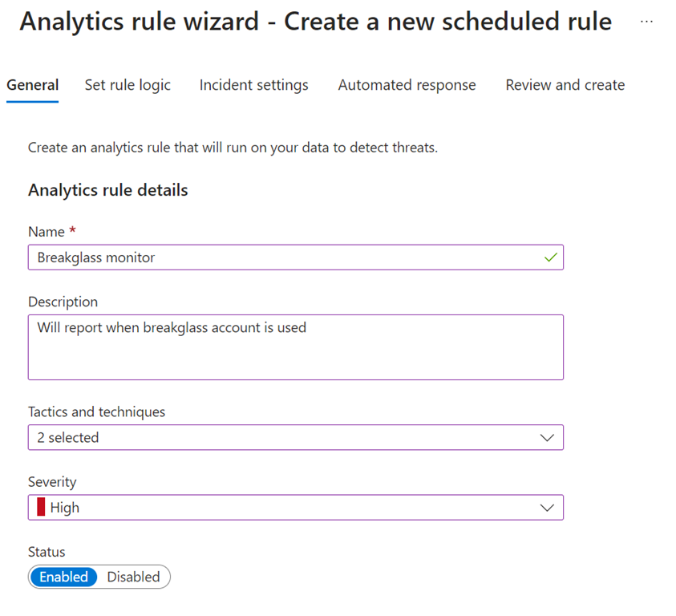Click the '2 selected' text in Tactics

(x=68, y=438)
